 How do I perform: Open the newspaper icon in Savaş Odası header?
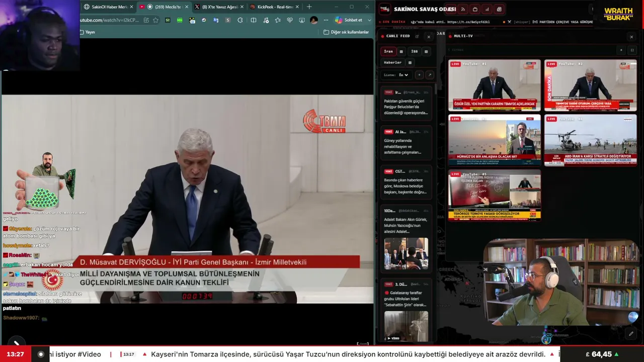(x=499, y=9)
